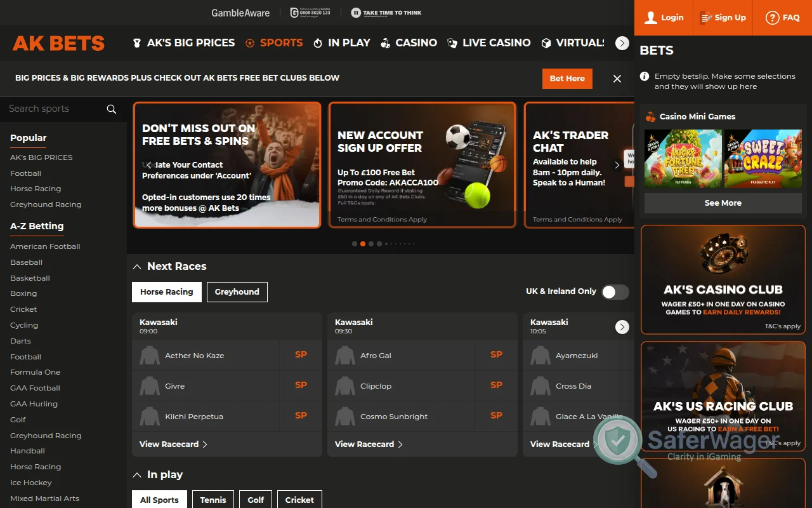Click the chip icon next to CASINO
This screenshot has height=508, width=812.
pos(384,43)
